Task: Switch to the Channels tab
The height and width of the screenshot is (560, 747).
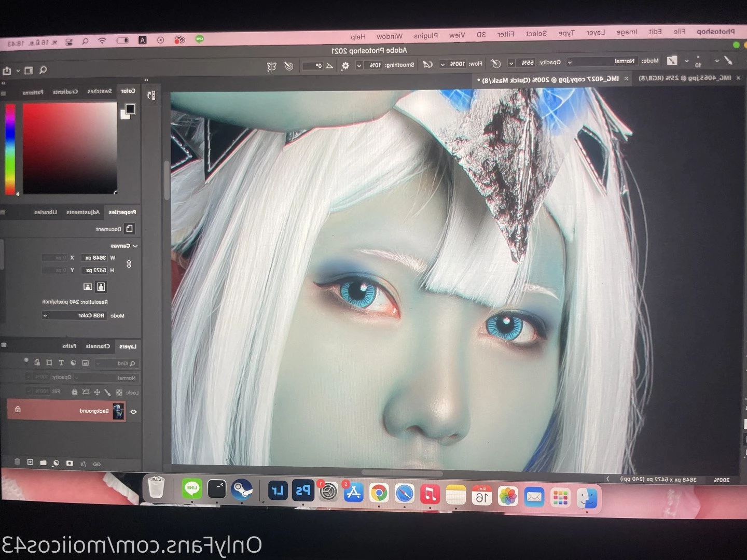Action: [x=98, y=346]
